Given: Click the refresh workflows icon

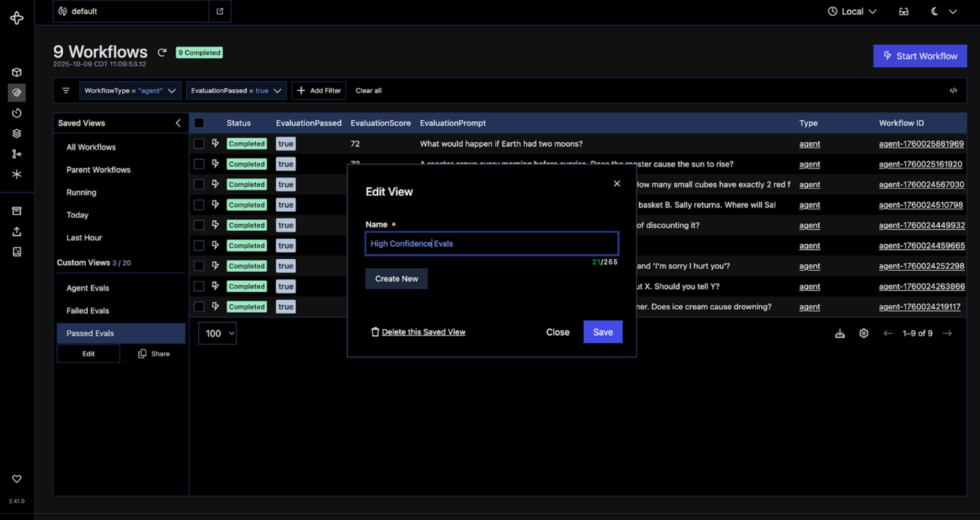Looking at the screenshot, I should 162,53.
